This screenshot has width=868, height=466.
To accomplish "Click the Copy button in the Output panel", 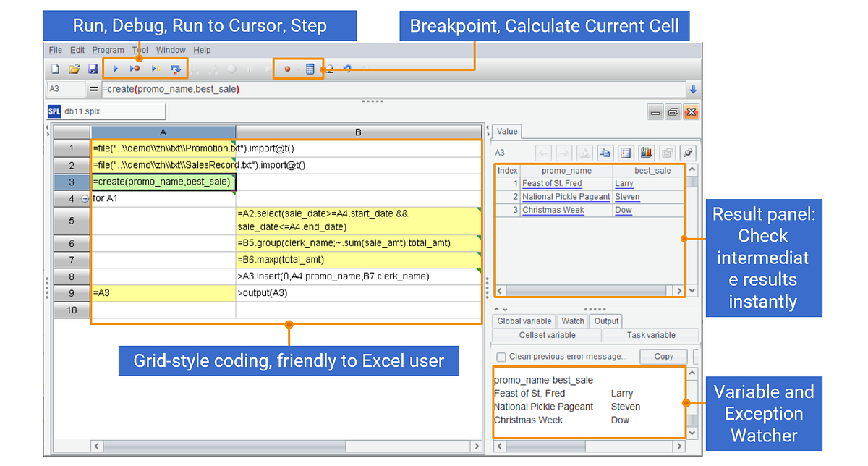I will (x=663, y=356).
